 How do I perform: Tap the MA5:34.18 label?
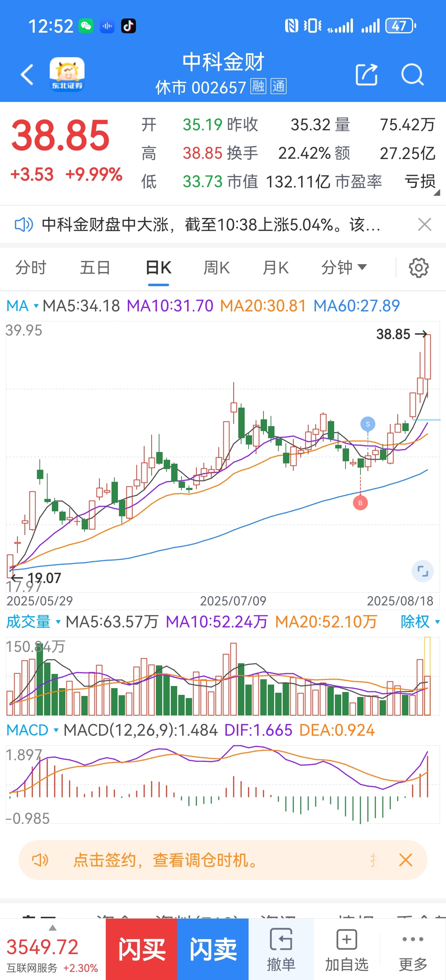click(81, 306)
